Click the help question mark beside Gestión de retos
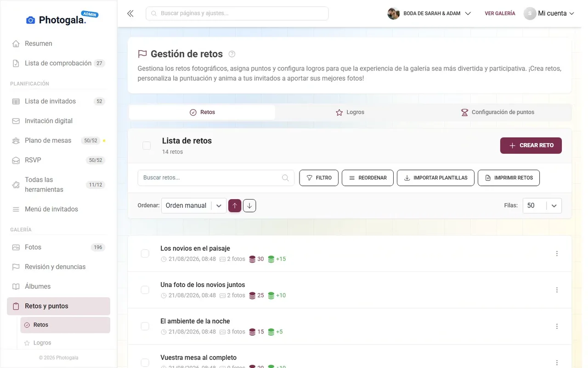This screenshot has width=588, height=368. [x=232, y=54]
